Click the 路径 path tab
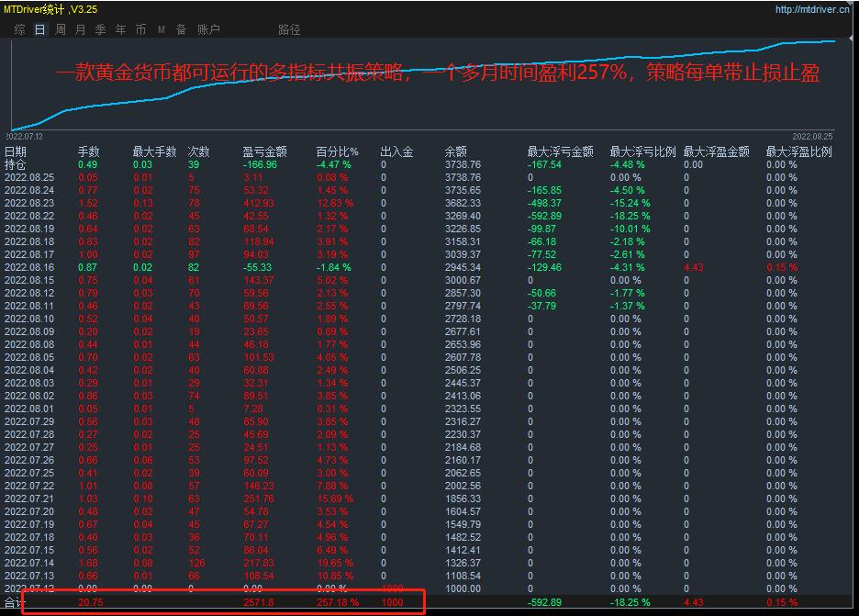 coord(289,29)
